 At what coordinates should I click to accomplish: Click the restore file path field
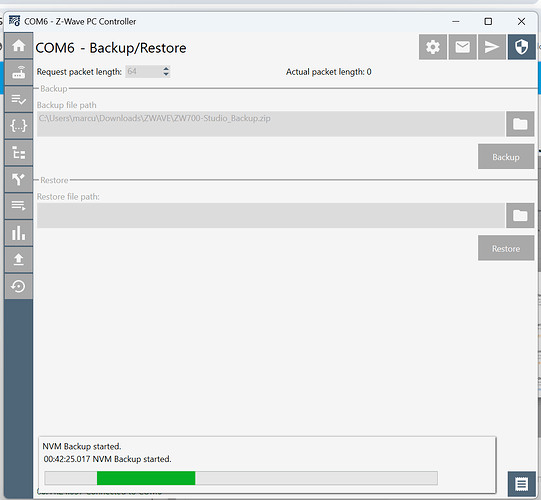coord(271,216)
